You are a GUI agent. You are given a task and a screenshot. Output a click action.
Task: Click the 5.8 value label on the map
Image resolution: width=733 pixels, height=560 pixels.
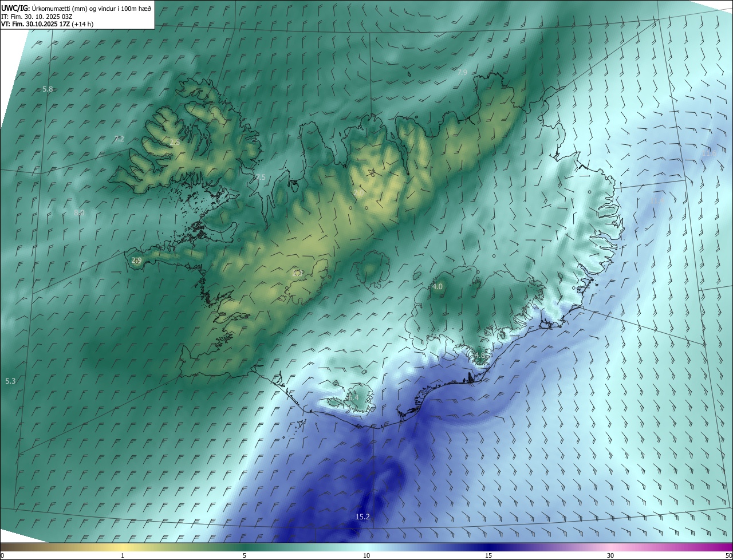(48, 89)
